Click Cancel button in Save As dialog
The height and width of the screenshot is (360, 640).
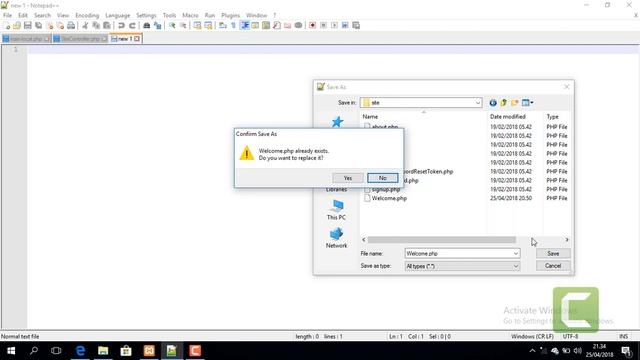(553, 266)
